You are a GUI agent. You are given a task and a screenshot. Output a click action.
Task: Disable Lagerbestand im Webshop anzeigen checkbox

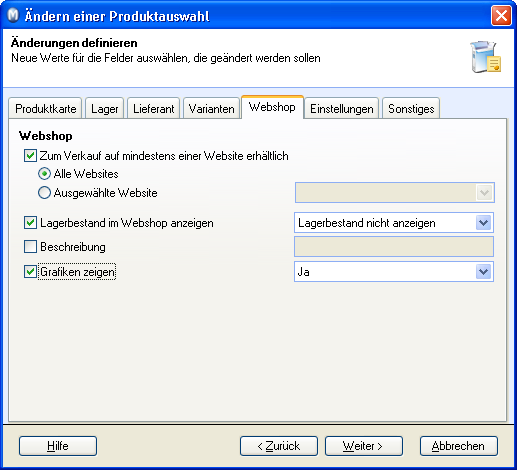coord(30,222)
